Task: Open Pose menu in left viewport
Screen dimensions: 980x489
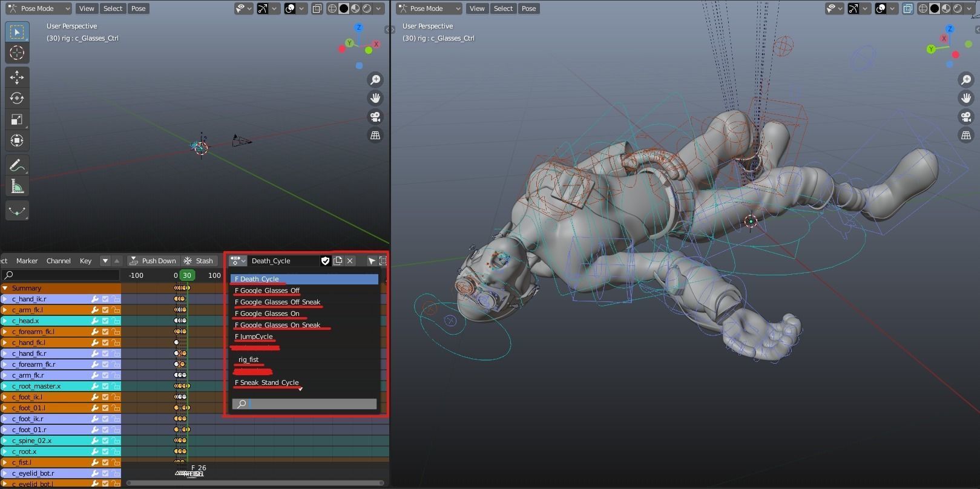Action: pos(139,8)
